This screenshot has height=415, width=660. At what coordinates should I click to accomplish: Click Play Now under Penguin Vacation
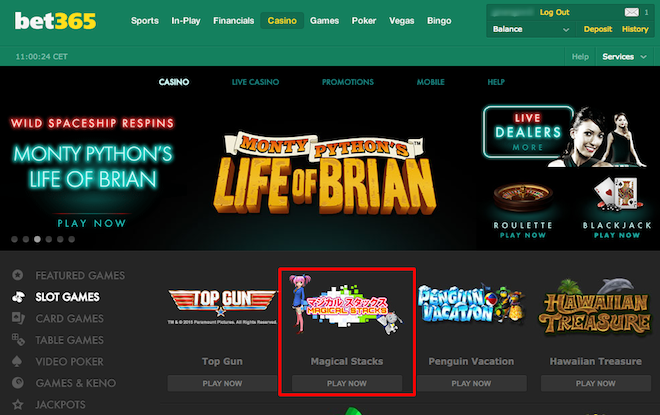pos(471,383)
